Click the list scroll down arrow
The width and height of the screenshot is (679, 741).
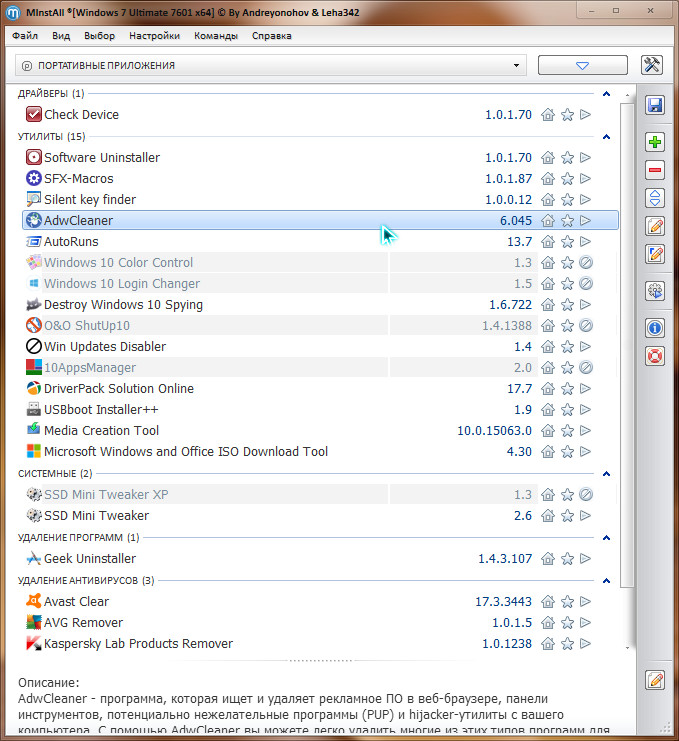click(x=627, y=648)
